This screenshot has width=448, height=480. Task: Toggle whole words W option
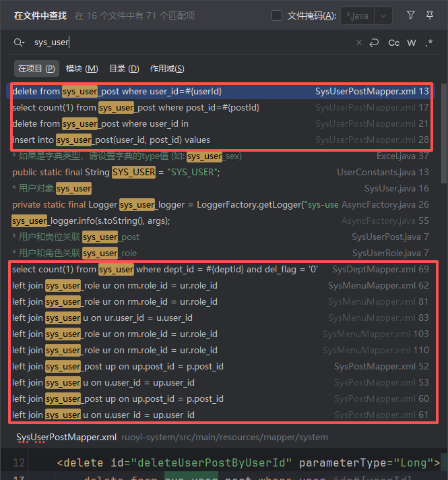[x=411, y=43]
